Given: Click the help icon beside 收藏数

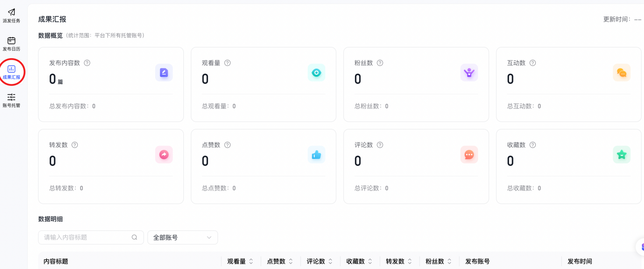Looking at the screenshot, I should 532,145.
